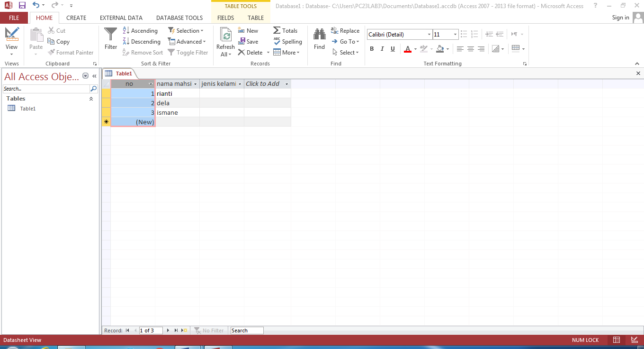The width and height of the screenshot is (644, 349).
Task: Open the Select dropdown in Find group
Action: point(346,53)
